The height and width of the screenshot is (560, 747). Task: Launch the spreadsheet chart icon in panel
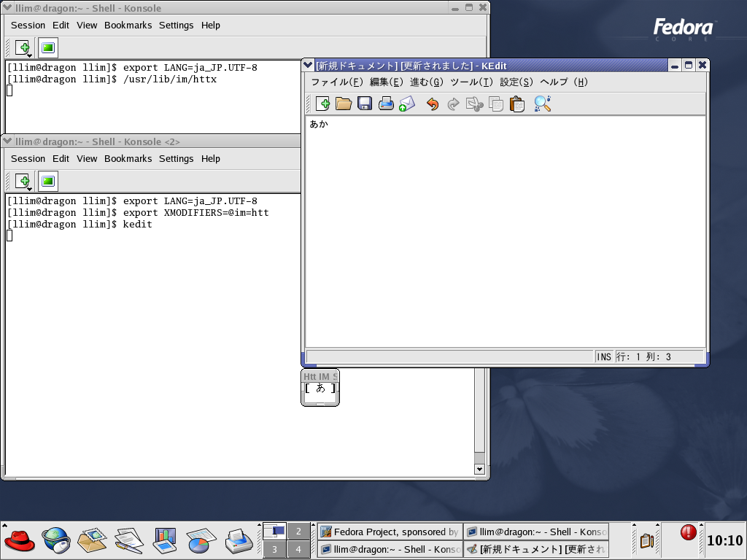[201, 540]
